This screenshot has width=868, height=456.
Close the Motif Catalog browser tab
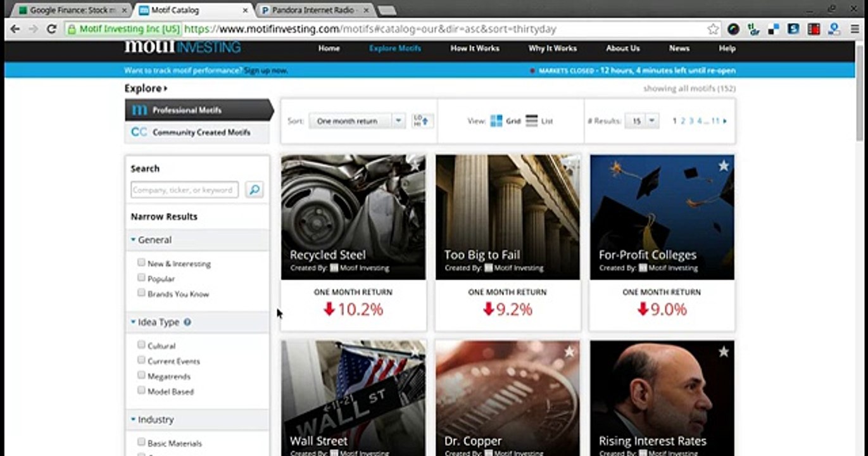(245, 10)
